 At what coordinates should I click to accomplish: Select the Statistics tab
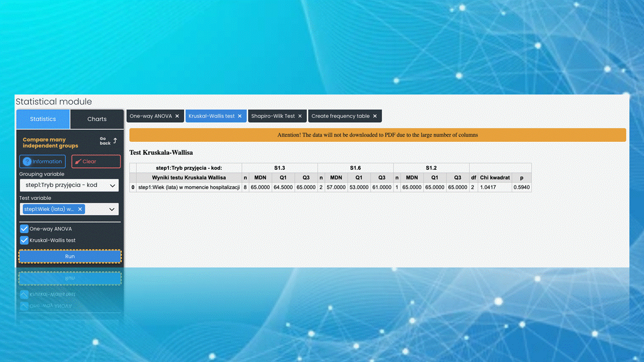43,119
